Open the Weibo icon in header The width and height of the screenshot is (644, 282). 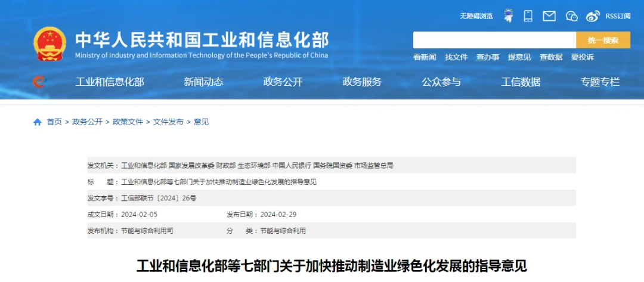[x=593, y=16]
